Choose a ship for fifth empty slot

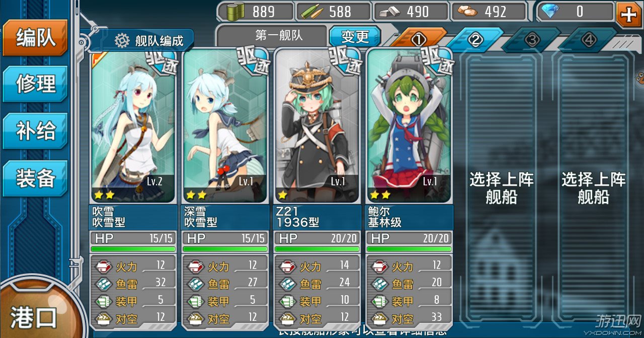point(502,189)
